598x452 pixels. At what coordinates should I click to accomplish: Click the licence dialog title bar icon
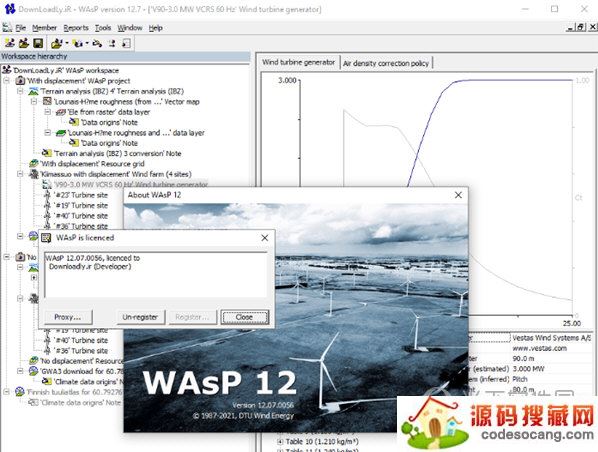click(x=46, y=238)
